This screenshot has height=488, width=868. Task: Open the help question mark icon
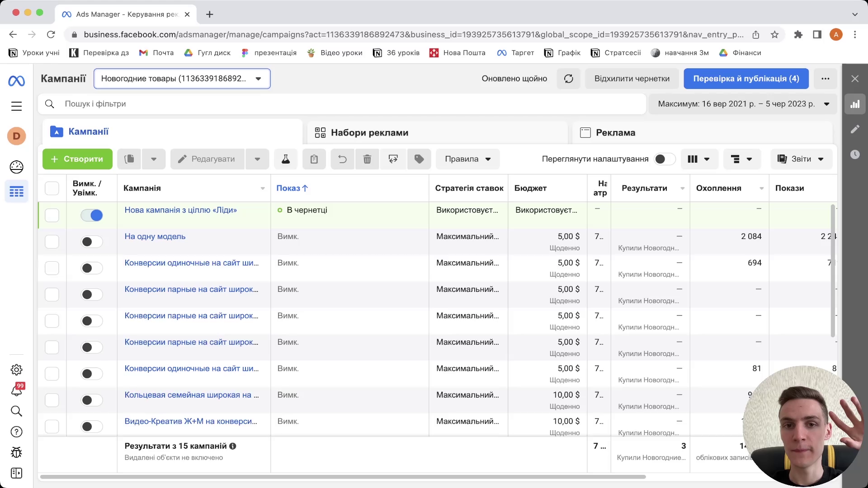point(16,432)
